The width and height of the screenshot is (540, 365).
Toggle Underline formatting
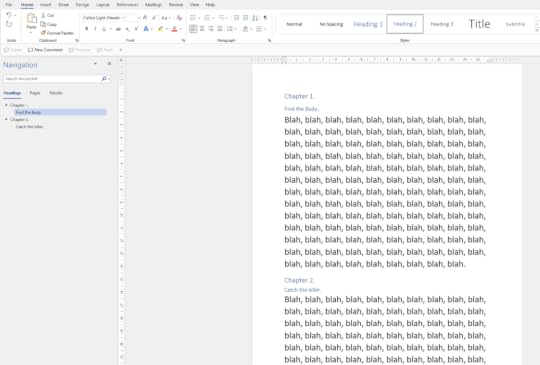pyautogui.click(x=104, y=29)
